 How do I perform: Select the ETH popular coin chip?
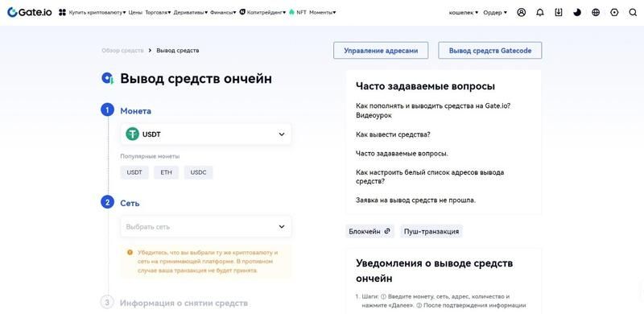(x=167, y=172)
